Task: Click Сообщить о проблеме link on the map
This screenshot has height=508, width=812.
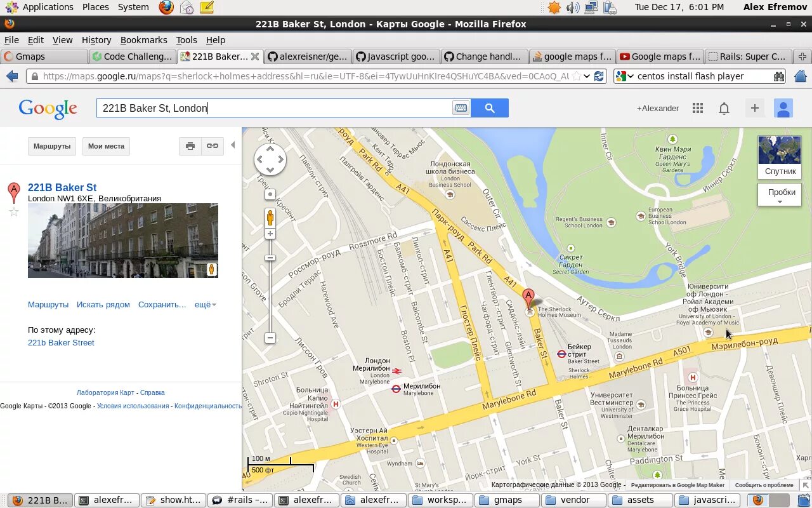Action: [764, 485]
